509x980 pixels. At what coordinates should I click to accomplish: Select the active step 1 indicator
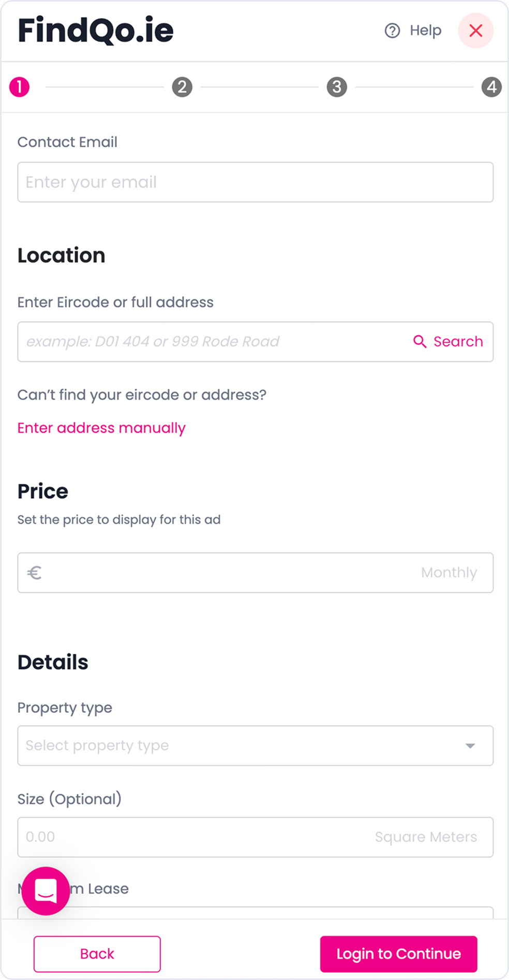19,86
